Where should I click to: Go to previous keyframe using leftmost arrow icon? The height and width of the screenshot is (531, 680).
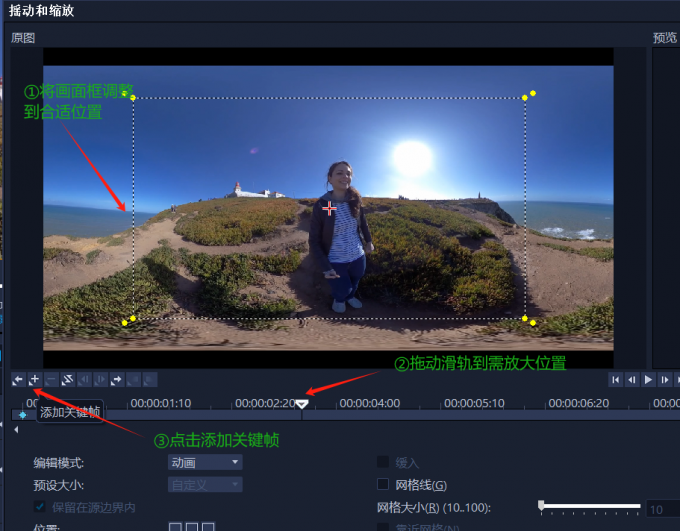pos(17,380)
